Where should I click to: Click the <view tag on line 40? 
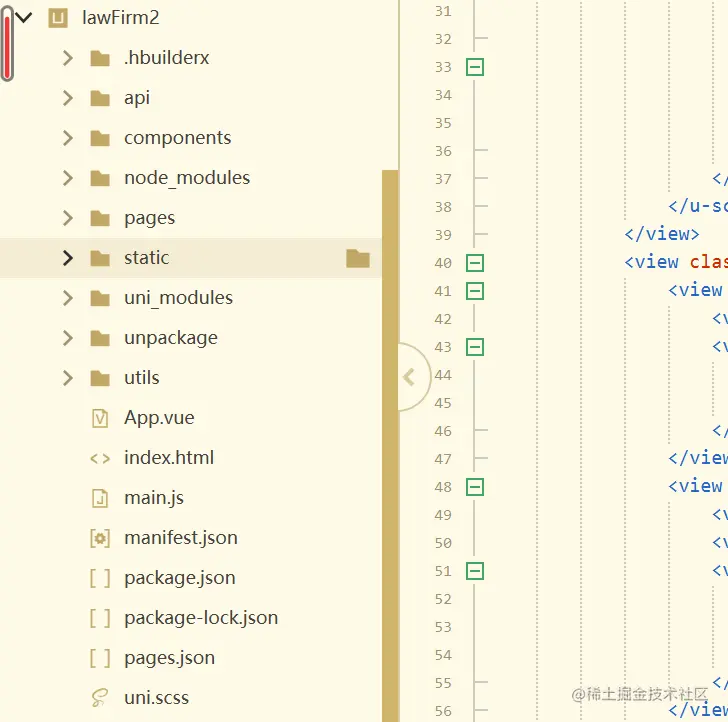pyautogui.click(x=651, y=263)
